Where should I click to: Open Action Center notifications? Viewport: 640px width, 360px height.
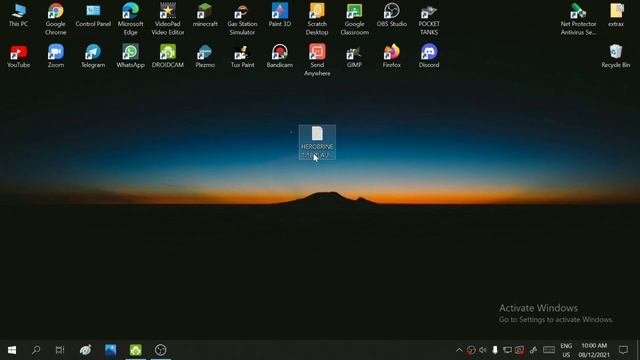pyautogui.click(x=623, y=350)
